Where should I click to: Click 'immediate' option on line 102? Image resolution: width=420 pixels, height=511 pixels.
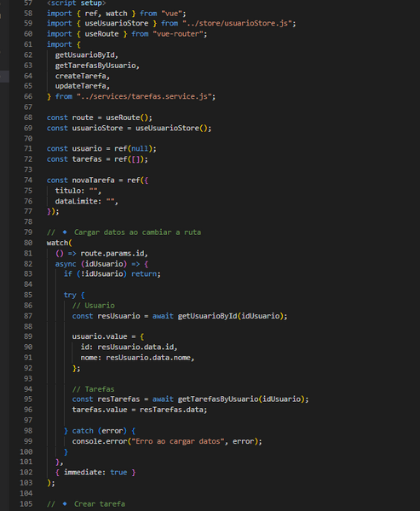click(84, 472)
